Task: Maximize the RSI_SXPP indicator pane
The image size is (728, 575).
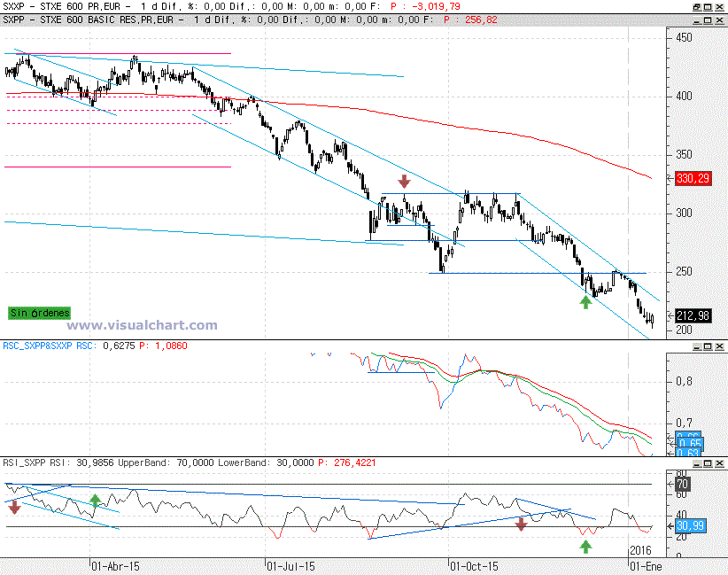Action: coord(708,463)
